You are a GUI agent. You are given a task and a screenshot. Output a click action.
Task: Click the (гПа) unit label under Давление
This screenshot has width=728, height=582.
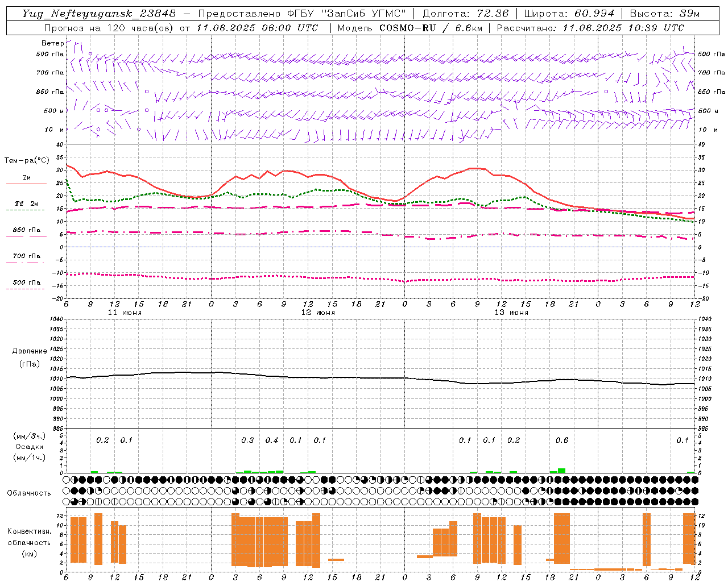click(30, 364)
